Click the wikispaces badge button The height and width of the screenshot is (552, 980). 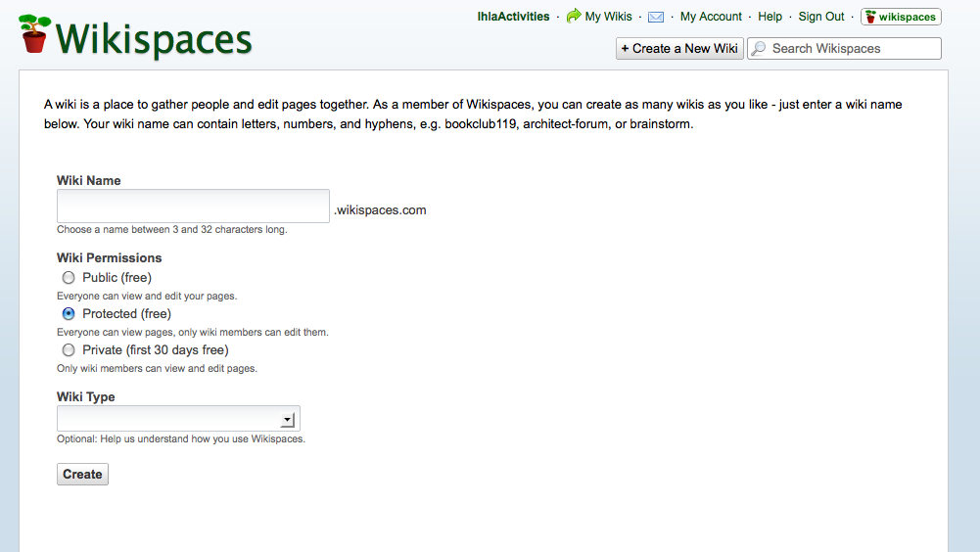click(x=901, y=17)
